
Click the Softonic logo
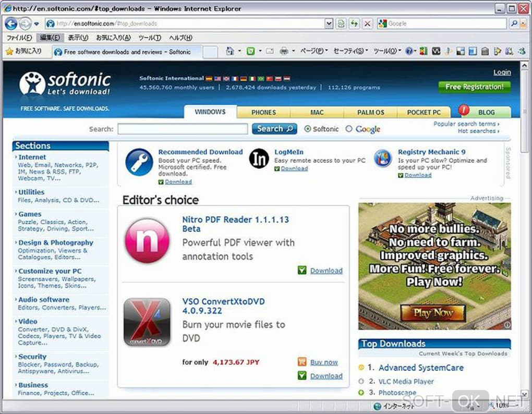(65, 84)
